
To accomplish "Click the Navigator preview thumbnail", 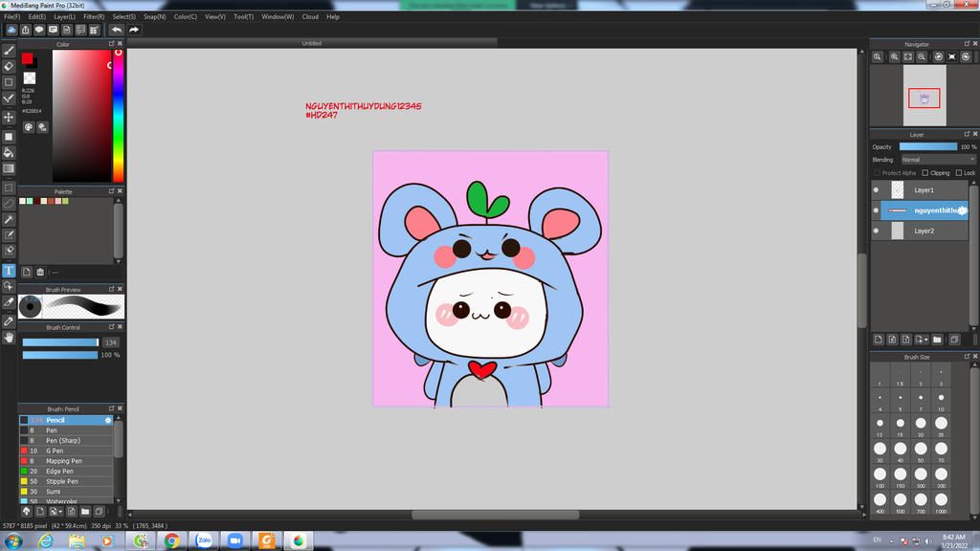I will point(924,96).
